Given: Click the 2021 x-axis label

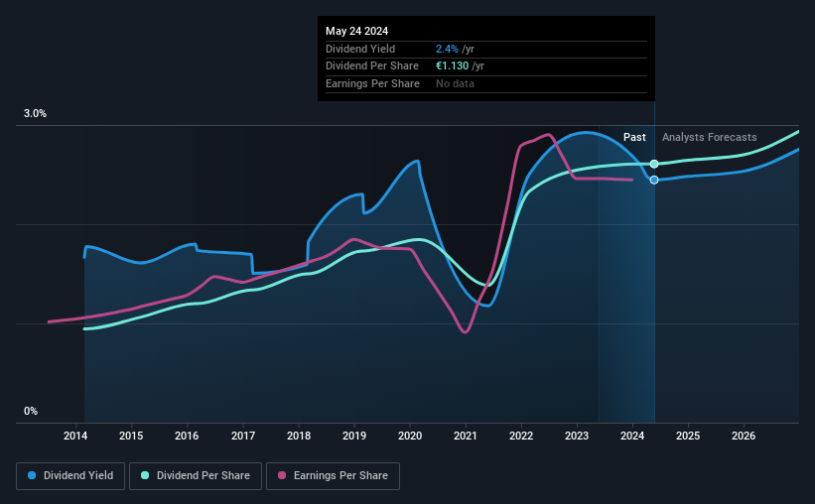Looking at the screenshot, I should [x=466, y=436].
